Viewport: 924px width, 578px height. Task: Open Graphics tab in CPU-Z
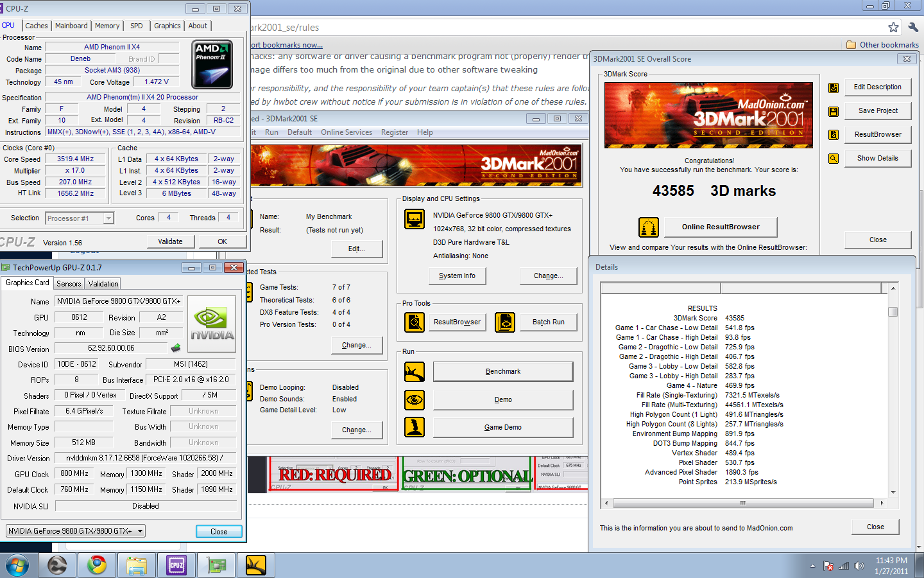(x=167, y=26)
